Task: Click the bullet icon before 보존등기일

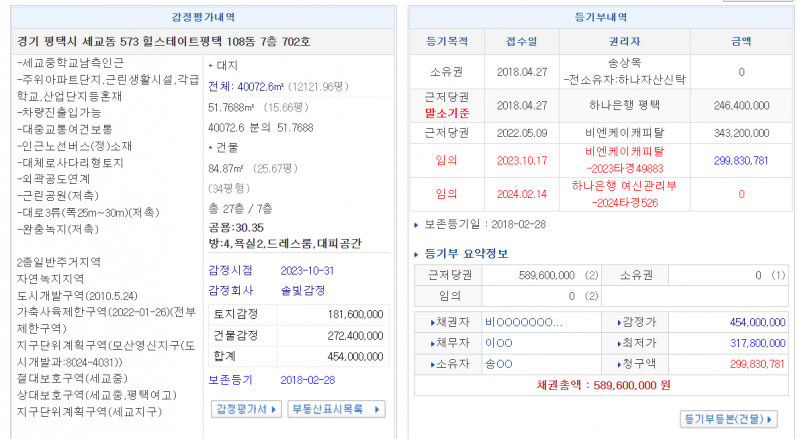Action: (417, 225)
